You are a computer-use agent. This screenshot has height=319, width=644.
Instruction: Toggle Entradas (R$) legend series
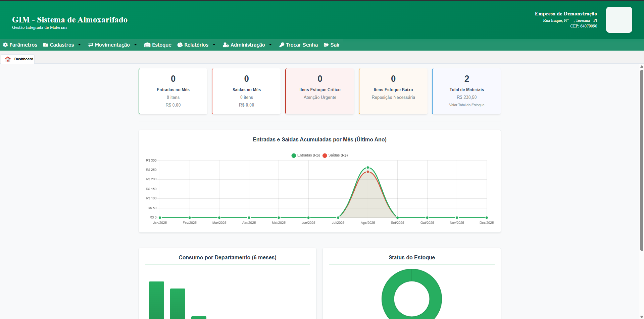306,155
